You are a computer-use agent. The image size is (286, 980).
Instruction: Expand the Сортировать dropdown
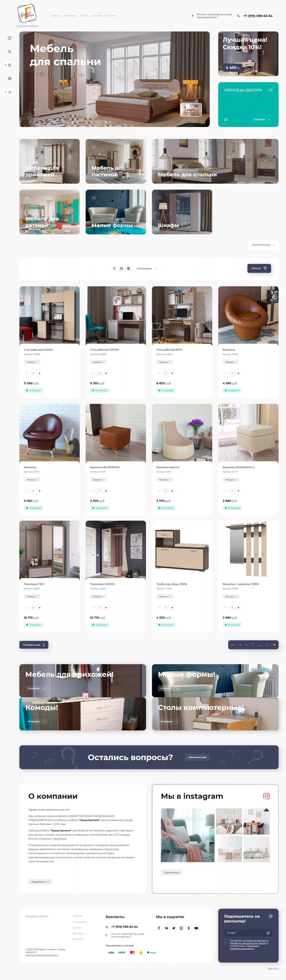[x=146, y=268]
